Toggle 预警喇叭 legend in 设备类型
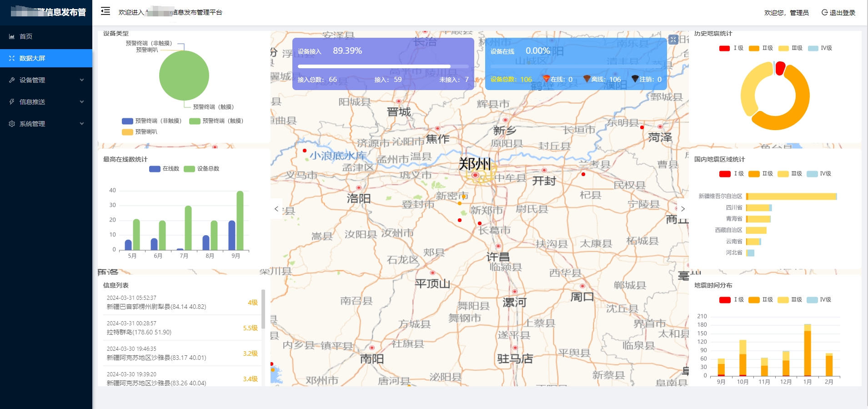 [140, 132]
